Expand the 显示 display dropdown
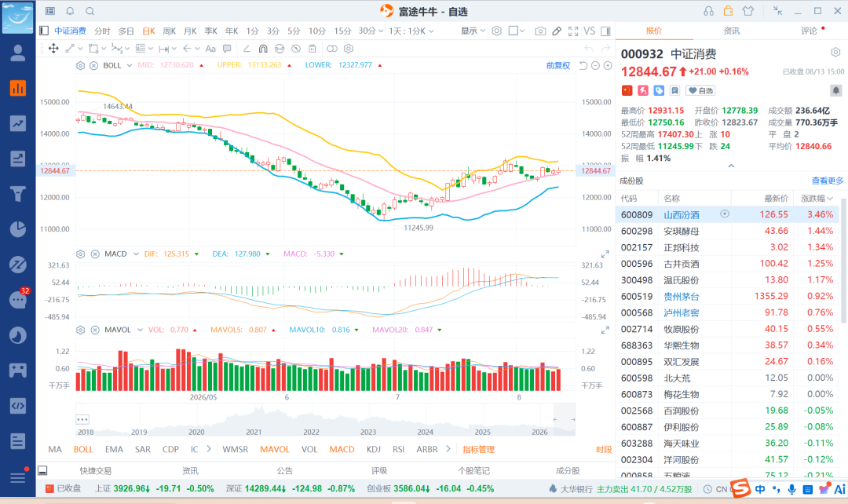The width and height of the screenshot is (848, 504). (x=473, y=31)
